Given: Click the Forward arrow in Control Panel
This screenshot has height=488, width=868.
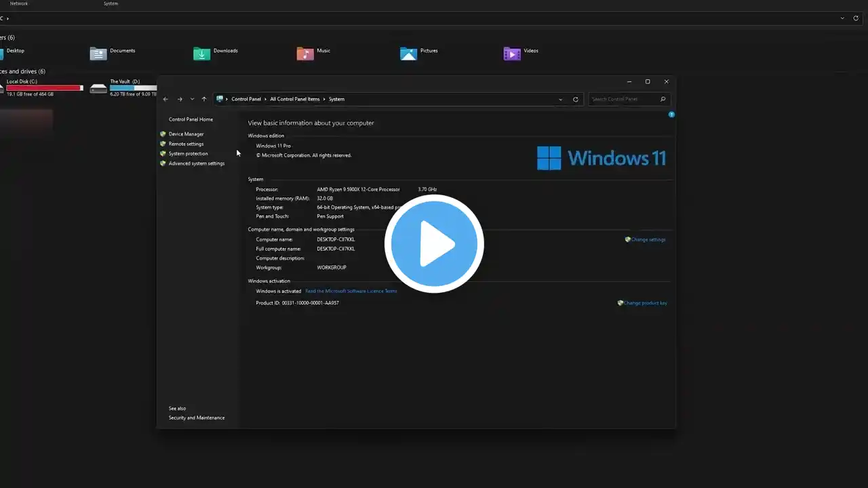Looking at the screenshot, I should pos(180,99).
